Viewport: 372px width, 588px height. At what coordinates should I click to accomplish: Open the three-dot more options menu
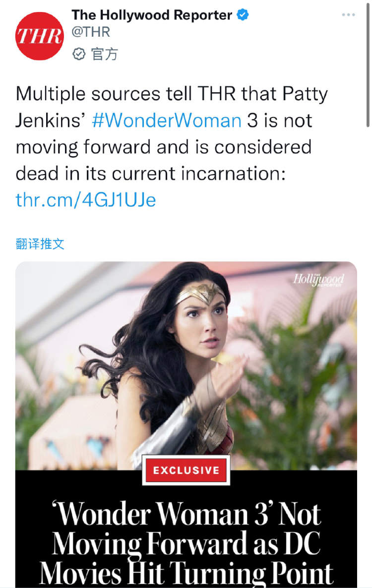point(348,14)
